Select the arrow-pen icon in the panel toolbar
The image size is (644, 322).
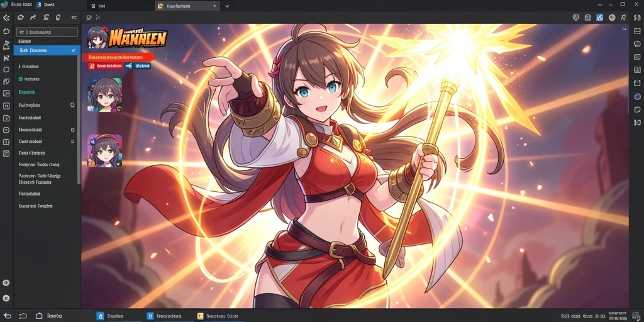33,18
